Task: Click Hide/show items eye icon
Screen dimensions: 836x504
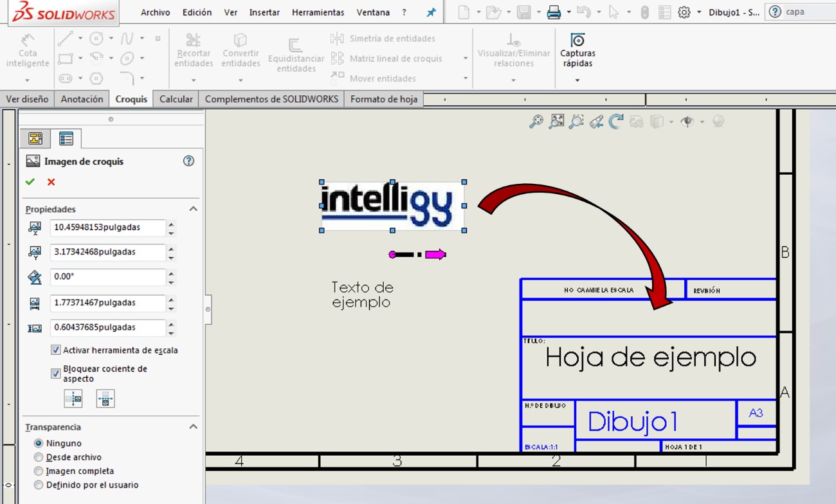Action: pos(687,122)
